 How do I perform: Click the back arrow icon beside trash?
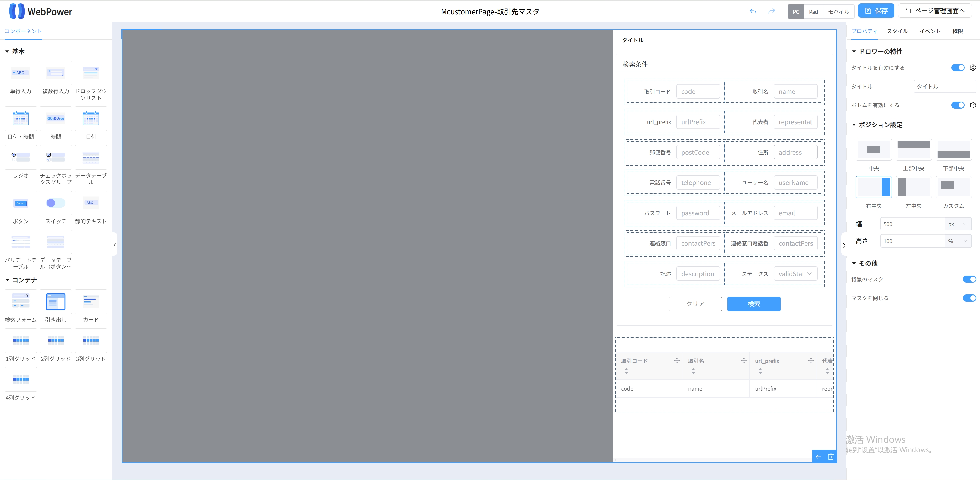pos(818,457)
